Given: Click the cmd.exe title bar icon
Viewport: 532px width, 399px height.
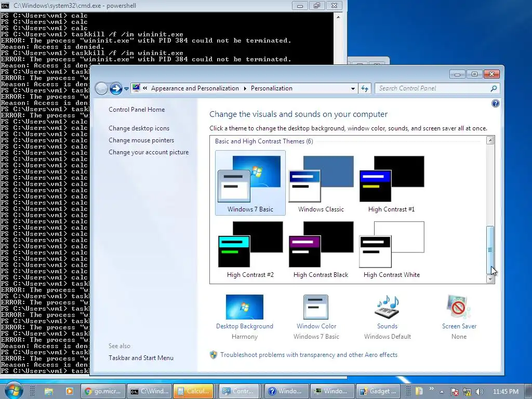Looking at the screenshot, I should [x=5, y=5].
